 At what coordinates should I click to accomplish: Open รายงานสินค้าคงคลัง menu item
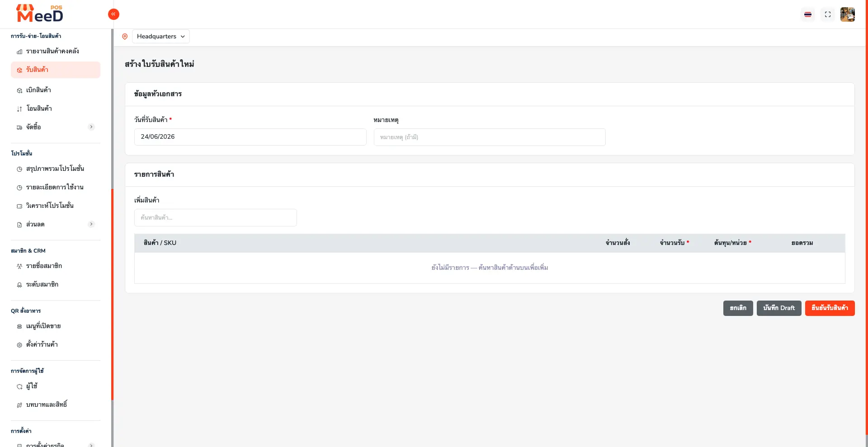(x=56, y=51)
